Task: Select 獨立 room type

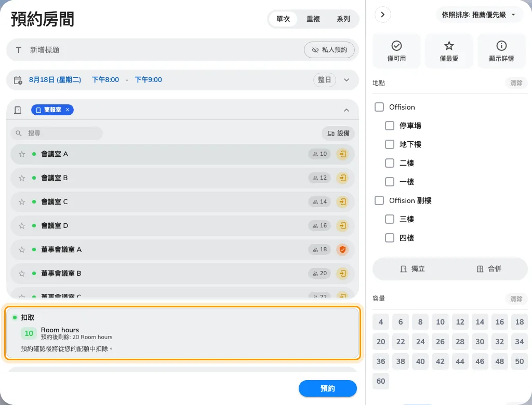Action: coord(412,269)
